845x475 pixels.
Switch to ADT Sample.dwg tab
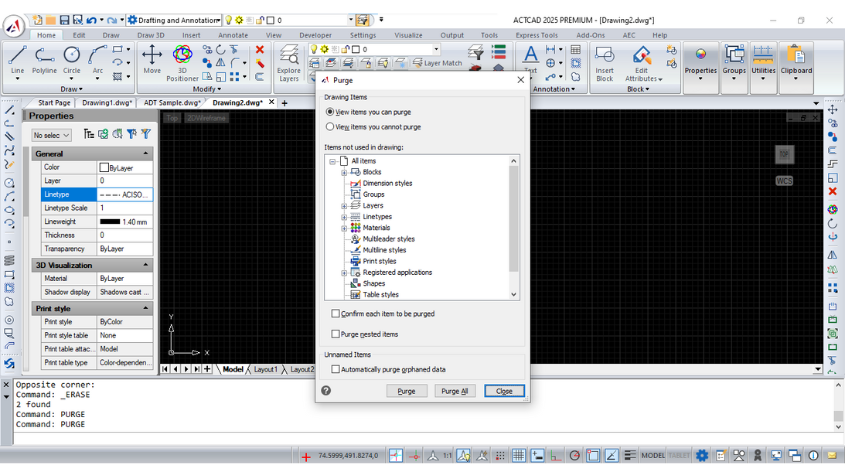(171, 102)
